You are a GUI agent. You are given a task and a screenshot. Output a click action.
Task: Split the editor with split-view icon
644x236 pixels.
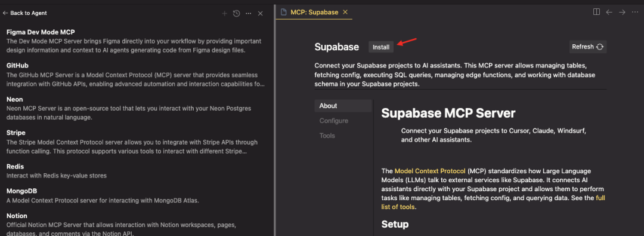596,13
